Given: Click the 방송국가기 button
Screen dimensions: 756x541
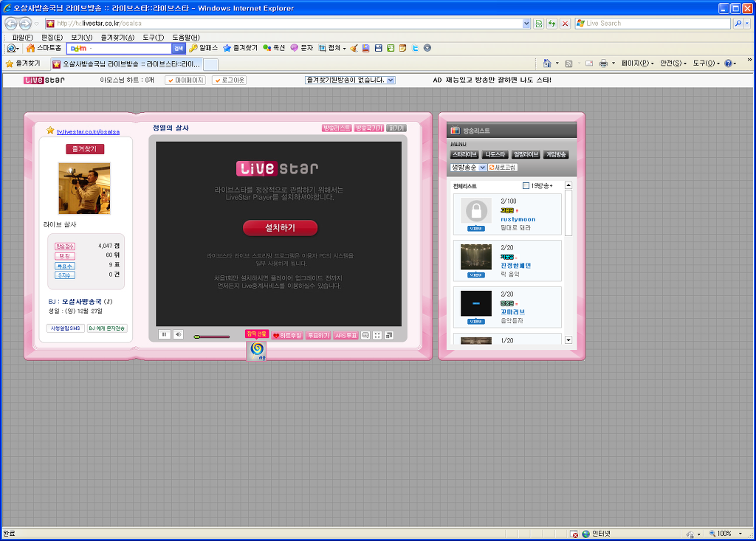Looking at the screenshot, I should pyautogui.click(x=368, y=128).
